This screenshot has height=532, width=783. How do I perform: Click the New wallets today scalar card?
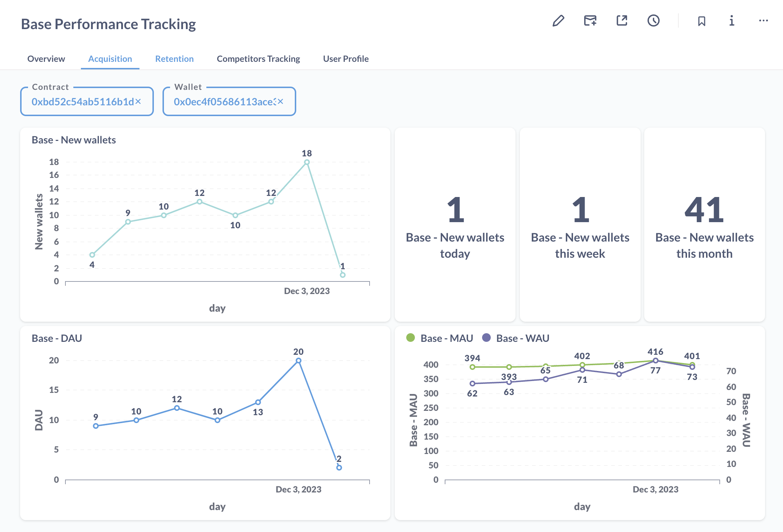coord(455,225)
